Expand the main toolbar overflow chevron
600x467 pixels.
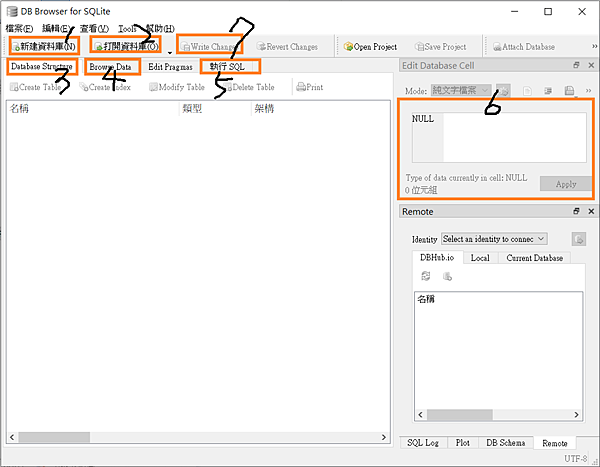594,46
